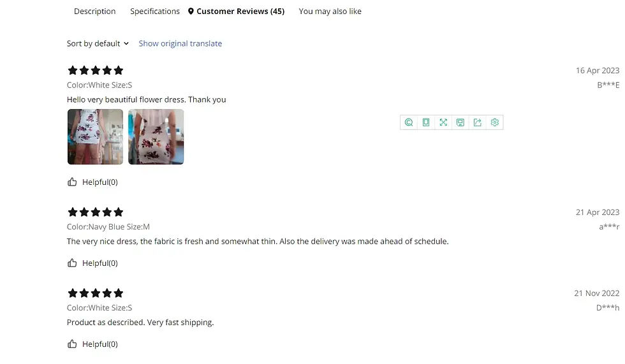Click the search icon in floating toolbar
625x364 pixels.
409,122
